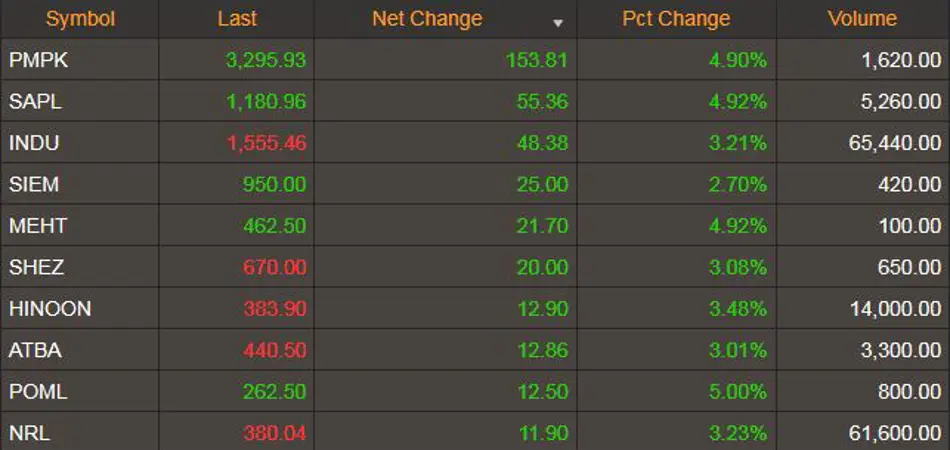The height and width of the screenshot is (450, 950).
Task: Open the NRL symbol
Action: coord(30,433)
